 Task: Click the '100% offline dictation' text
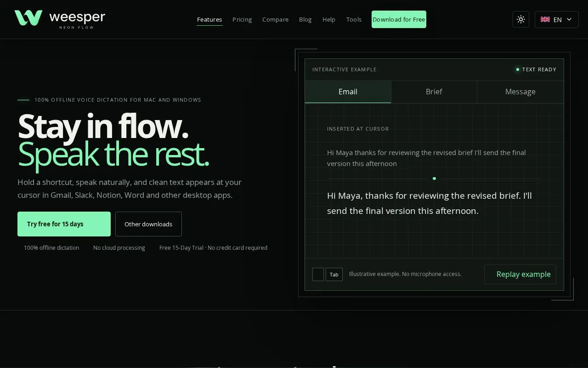pyautogui.click(x=51, y=247)
